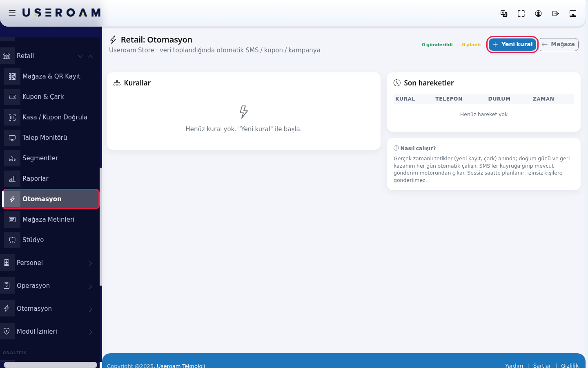Expand the Personel section

[x=49, y=263]
